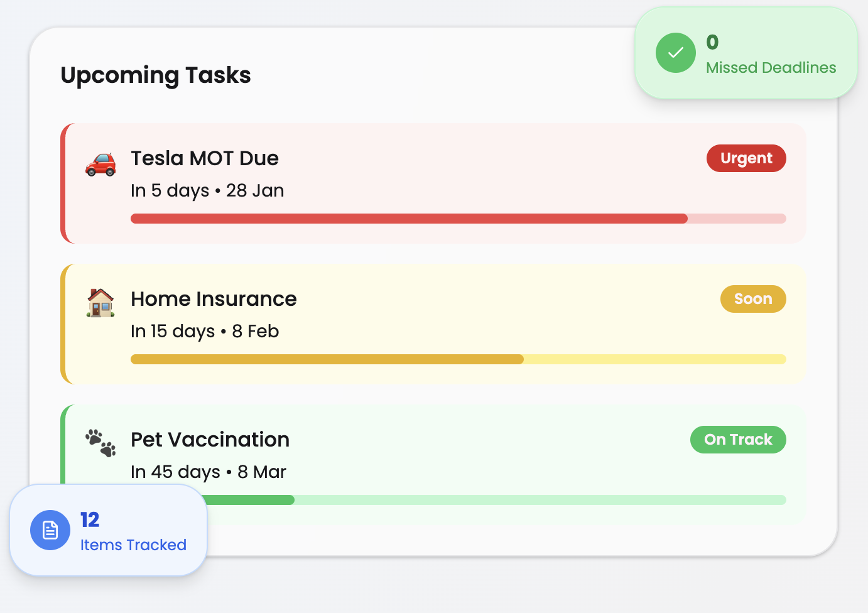868x613 pixels.
Task: Click the On Track status badge
Action: (x=738, y=440)
